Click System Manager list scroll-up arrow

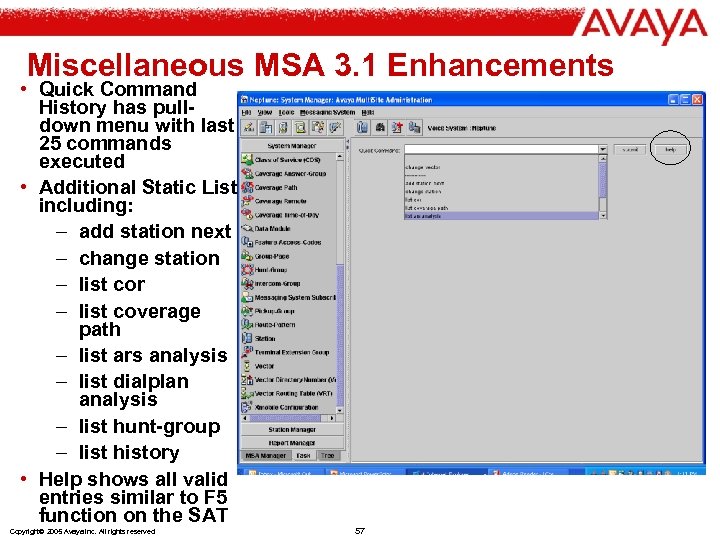tap(340, 157)
